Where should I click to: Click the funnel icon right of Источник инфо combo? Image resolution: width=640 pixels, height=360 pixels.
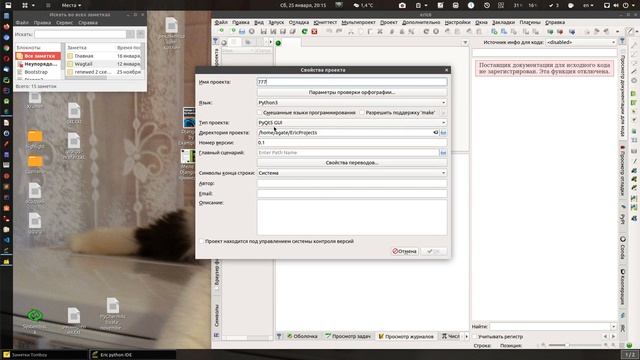(622, 41)
